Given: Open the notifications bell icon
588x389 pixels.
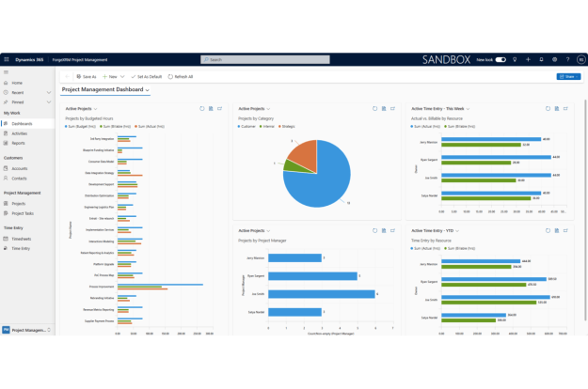Looking at the screenshot, I should (541, 59).
